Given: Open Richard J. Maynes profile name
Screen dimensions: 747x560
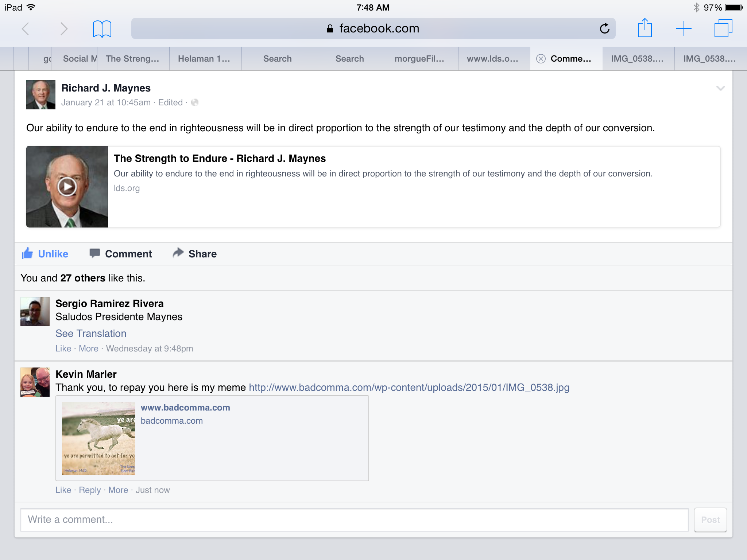Looking at the screenshot, I should coord(106,88).
